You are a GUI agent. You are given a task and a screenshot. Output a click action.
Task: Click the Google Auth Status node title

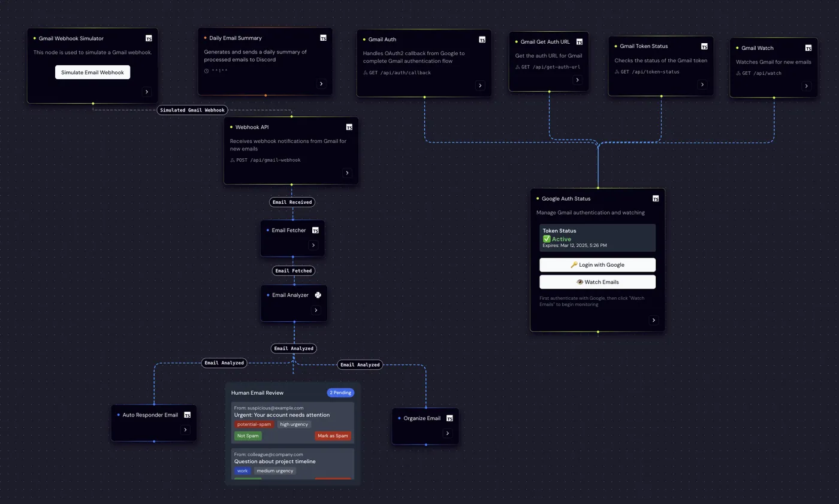click(x=566, y=198)
